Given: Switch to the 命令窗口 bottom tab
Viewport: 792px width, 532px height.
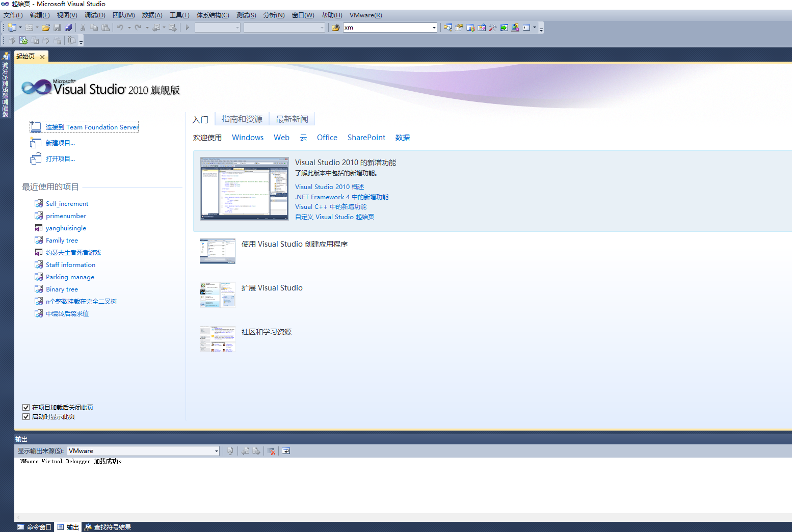Looking at the screenshot, I should [x=35, y=527].
